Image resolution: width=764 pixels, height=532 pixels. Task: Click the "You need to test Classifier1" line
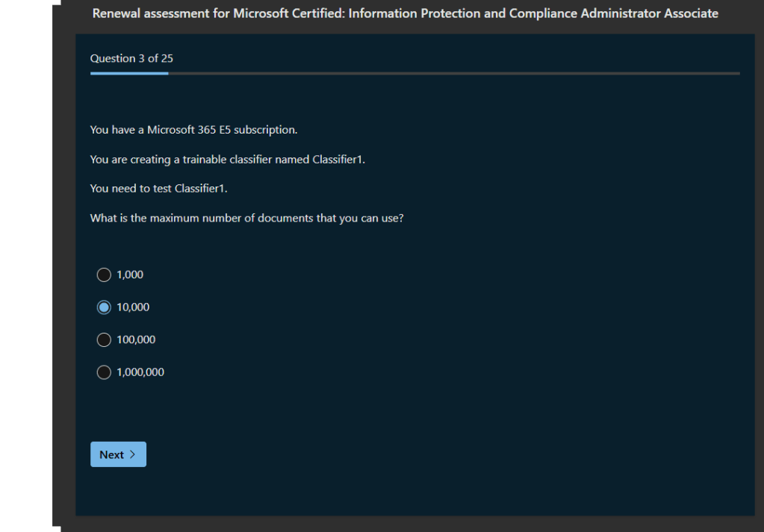(158, 189)
